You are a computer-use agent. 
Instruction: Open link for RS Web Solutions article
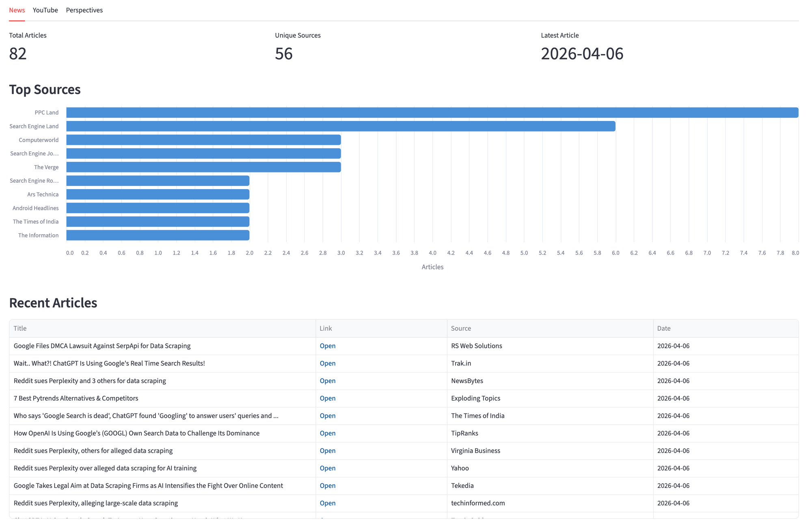coord(327,346)
